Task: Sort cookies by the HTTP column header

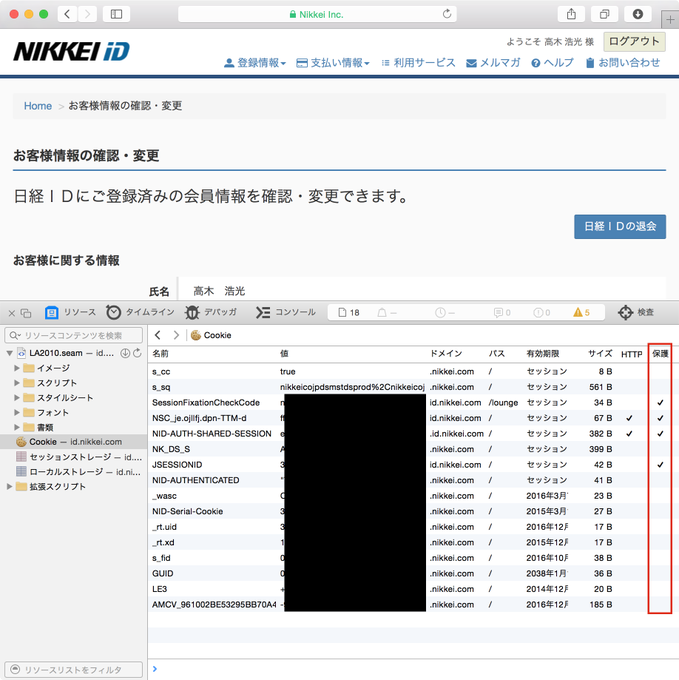Action: click(631, 354)
